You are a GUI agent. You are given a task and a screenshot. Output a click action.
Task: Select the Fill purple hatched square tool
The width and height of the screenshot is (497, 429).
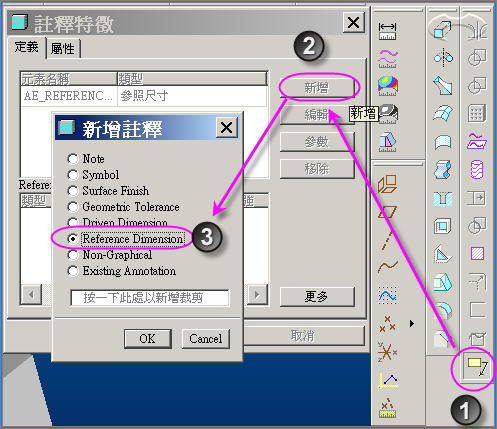click(477, 254)
